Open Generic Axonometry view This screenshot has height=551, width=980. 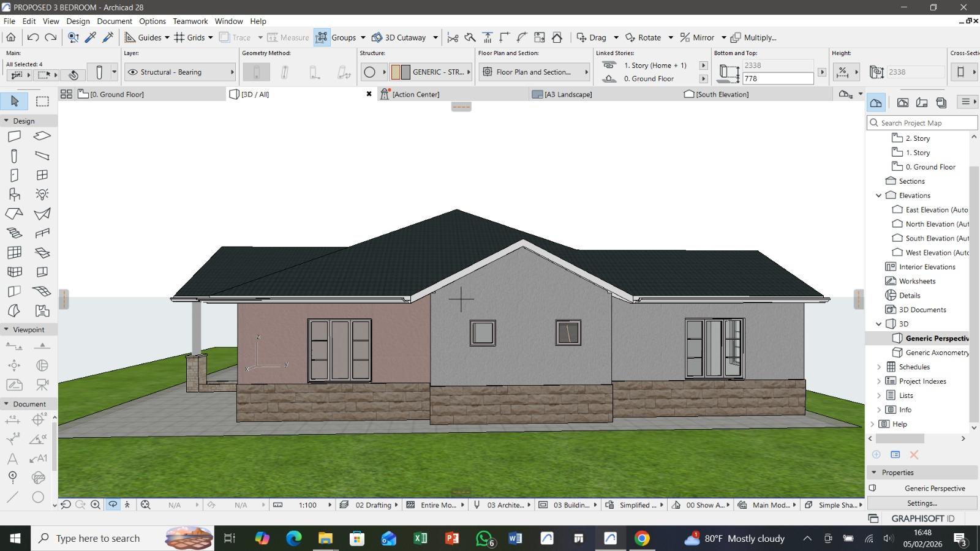tap(937, 353)
